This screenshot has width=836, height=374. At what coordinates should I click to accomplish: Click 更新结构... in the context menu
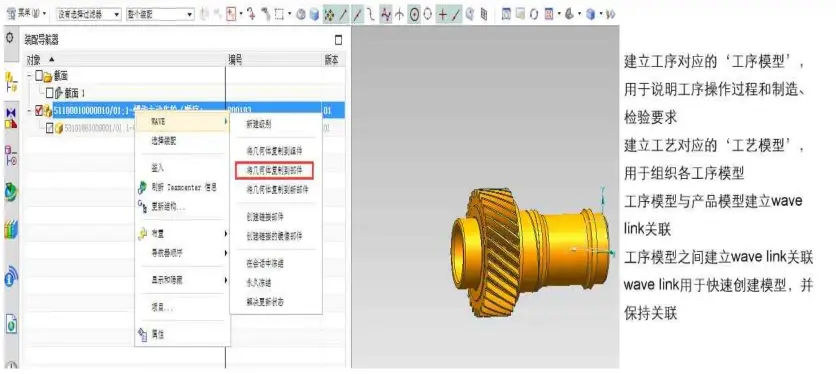(182, 207)
